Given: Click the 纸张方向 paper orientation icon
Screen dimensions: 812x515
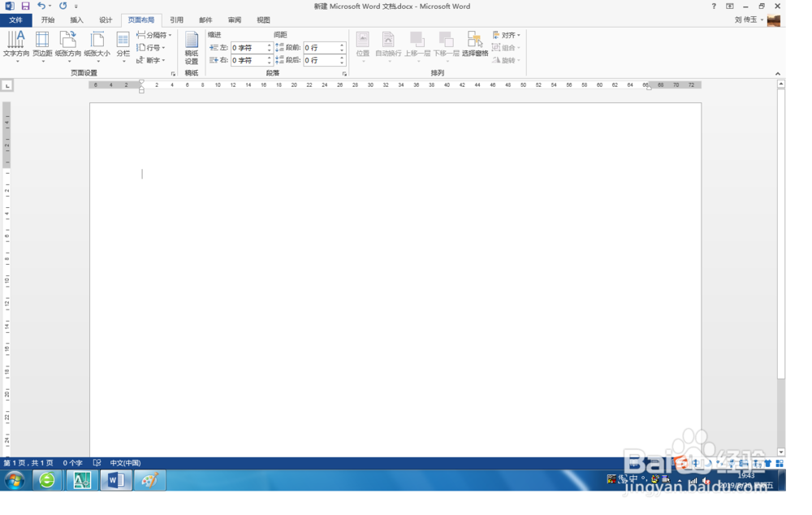Looking at the screenshot, I should [x=68, y=41].
